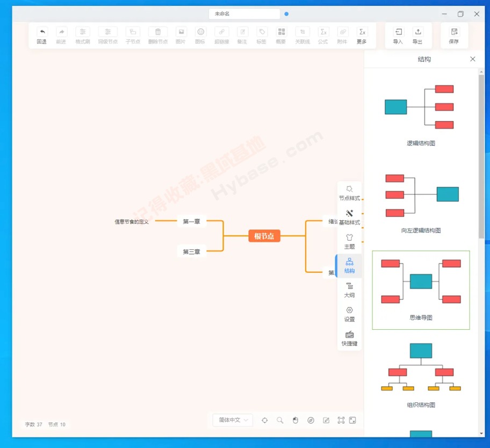Click the 回退 undo icon
The width and height of the screenshot is (490, 448).
click(x=42, y=32)
